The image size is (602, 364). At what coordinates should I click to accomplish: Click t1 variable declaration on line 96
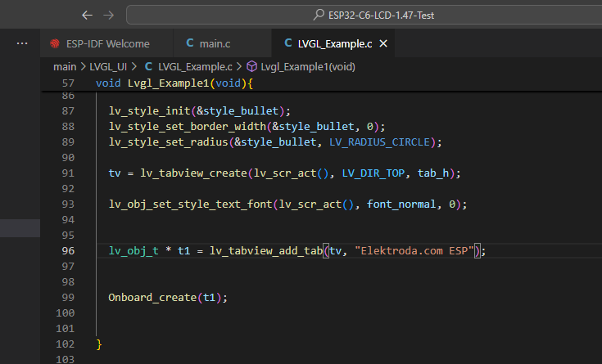pyautogui.click(x=184, y=251)
